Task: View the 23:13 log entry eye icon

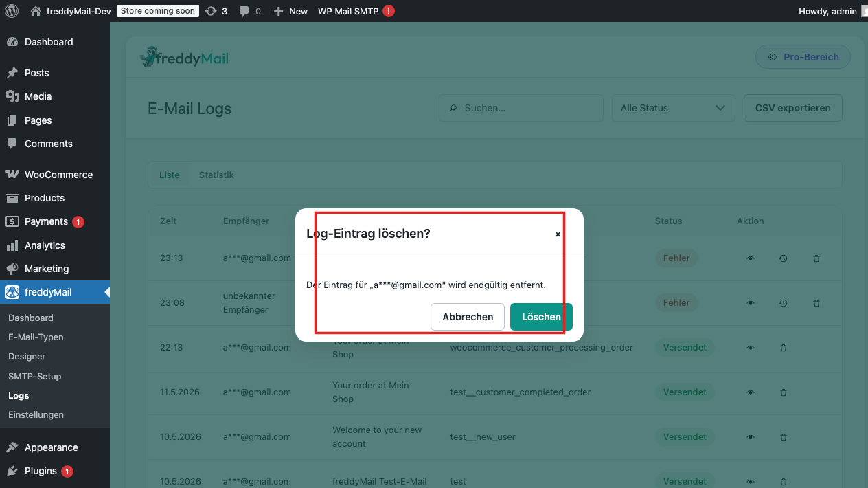Action: [751, 258]
